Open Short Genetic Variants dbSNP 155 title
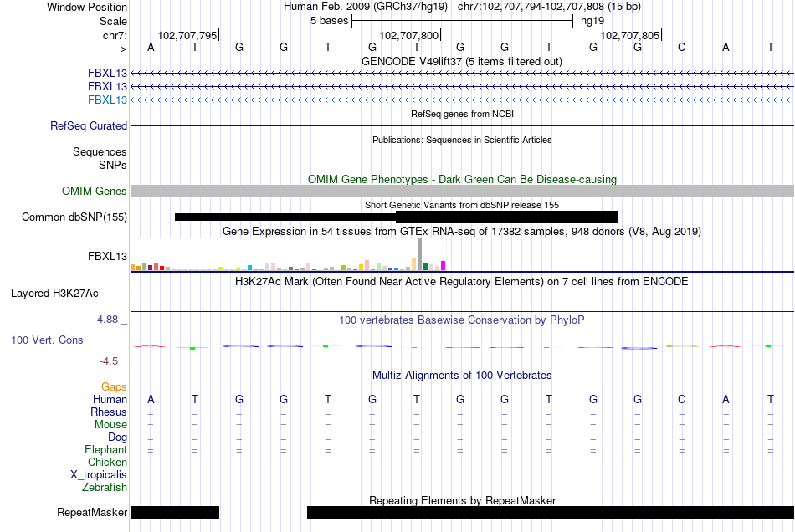The height and width of the screenshot is (532, 795). (462, 205)
